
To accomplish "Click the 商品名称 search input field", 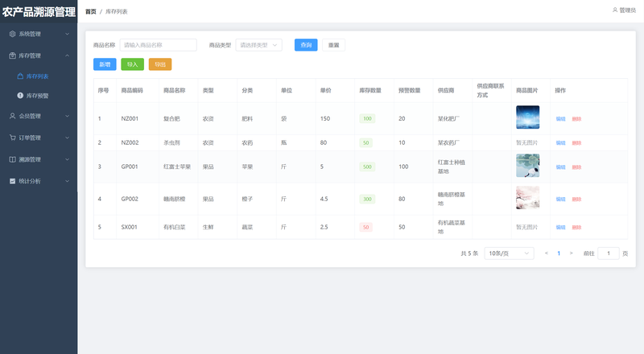I will coord(158,45).
